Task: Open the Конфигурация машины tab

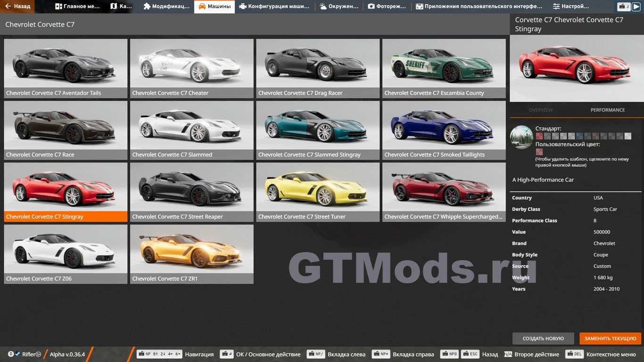Action: click(274, 7)
